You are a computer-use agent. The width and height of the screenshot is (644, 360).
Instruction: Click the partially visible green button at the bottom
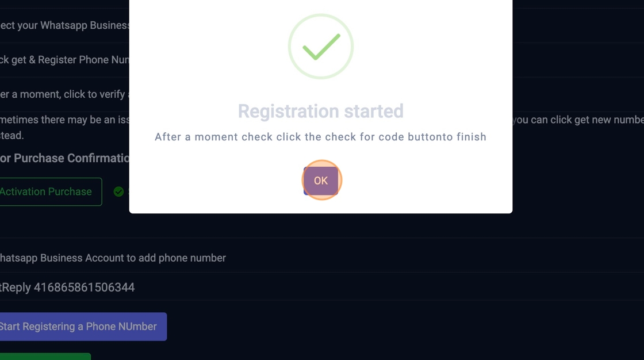[45, 357]
